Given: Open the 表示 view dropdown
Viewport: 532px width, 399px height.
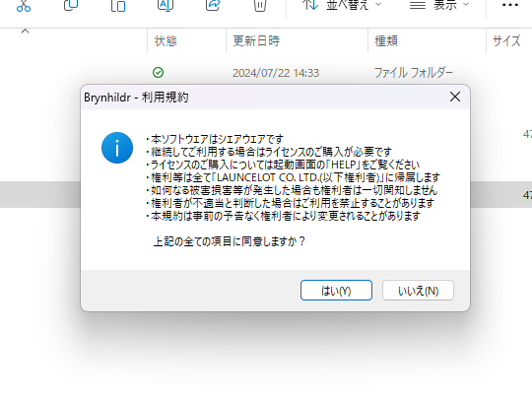Looking at the screenshot, I should 439,5.
